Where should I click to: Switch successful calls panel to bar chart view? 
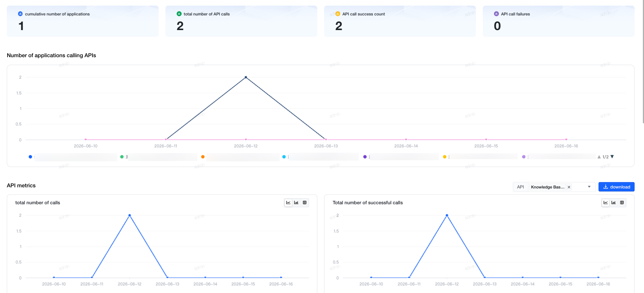614,203
